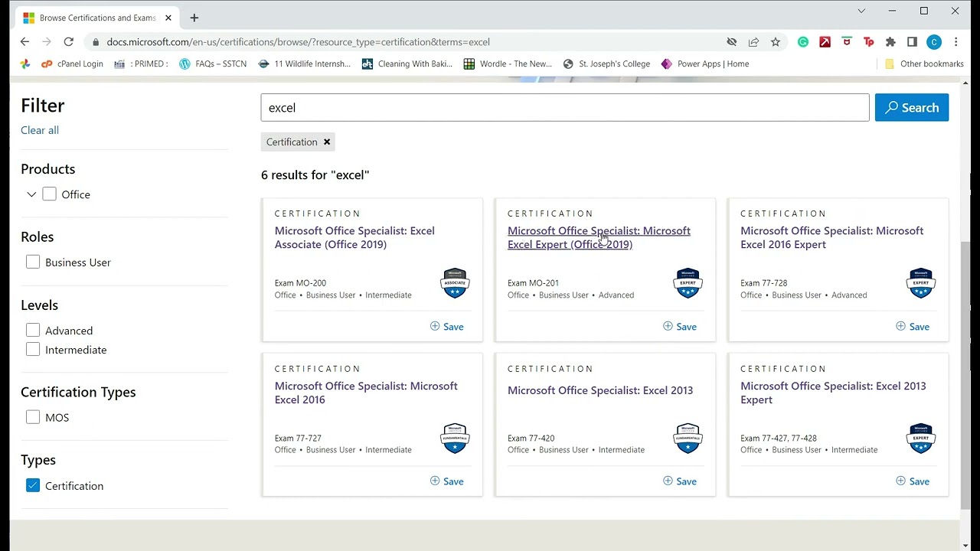Check the MOS certification type

pyautogui.click(x=33, y=417)
